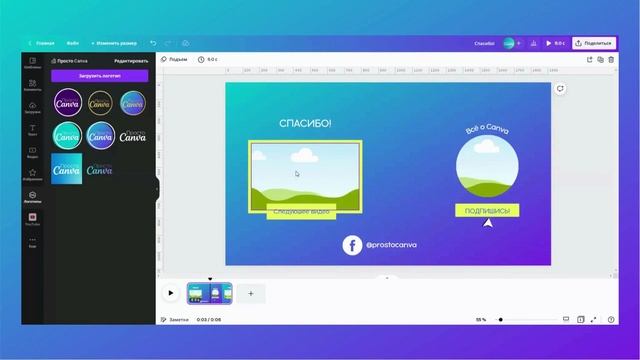640x360 pixels.
Task: Select the square blue gradient Canva logo
Action: tap(67, 169)
